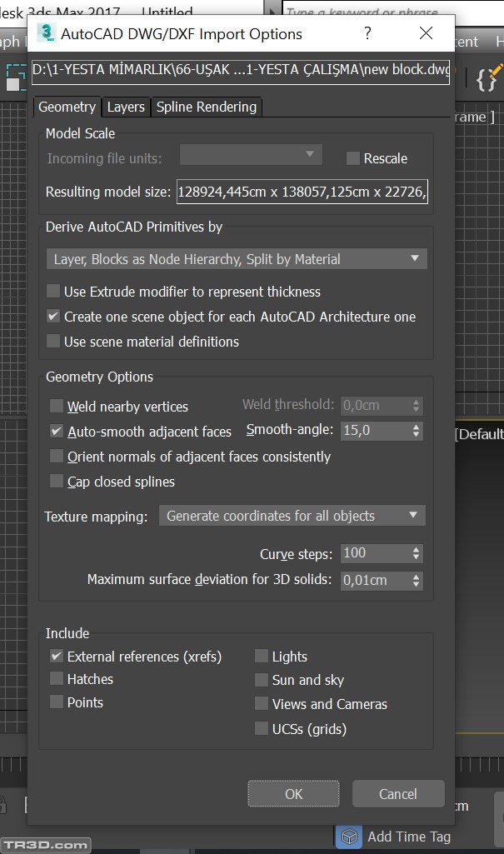Toggle Weld nearby vertices checkbox
The width and height of the screenshot is (504, 854).
(x=57, y=407)
